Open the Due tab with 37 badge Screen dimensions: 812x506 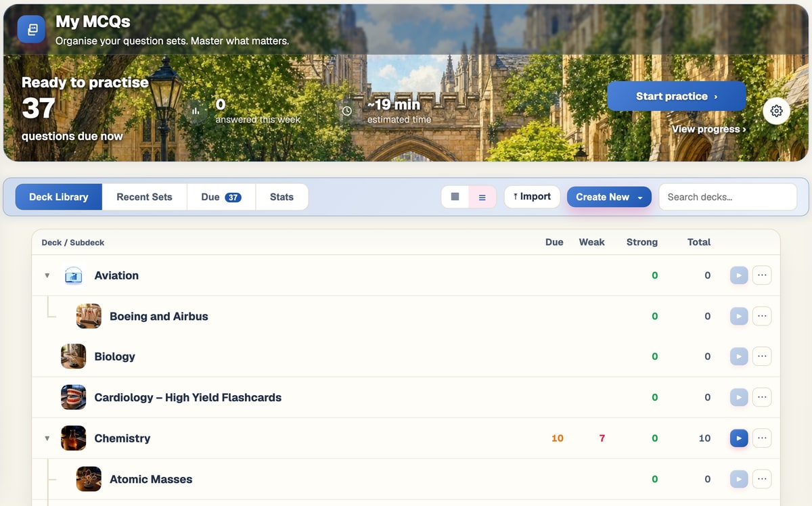(x=221, y=197)
